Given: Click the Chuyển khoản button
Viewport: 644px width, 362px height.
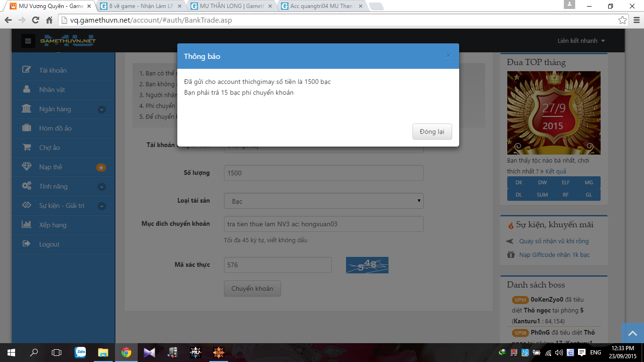Looking at the screenshot, I should (252, 288).
